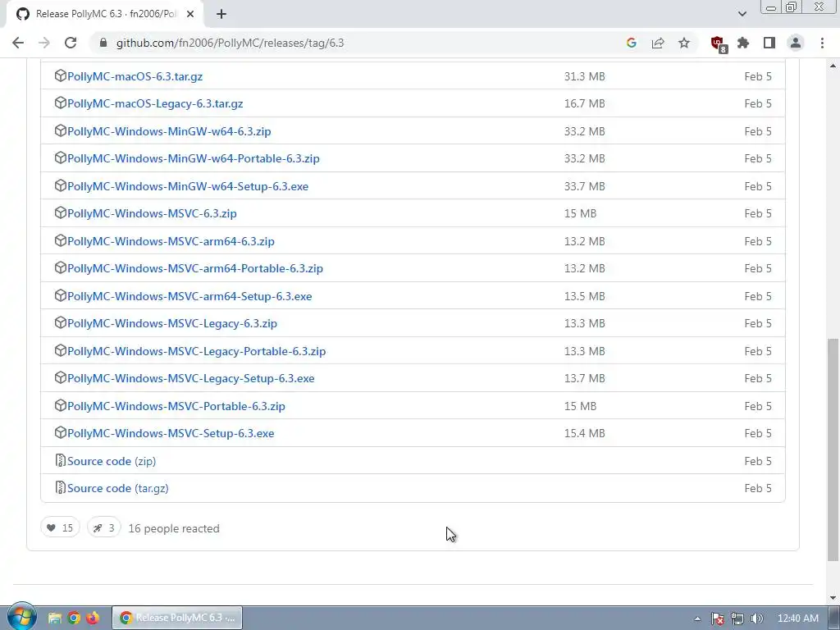This screenshot has width=840, height=630.
Task: Click the Action Center flag tray icon
Action: point(717,619)
